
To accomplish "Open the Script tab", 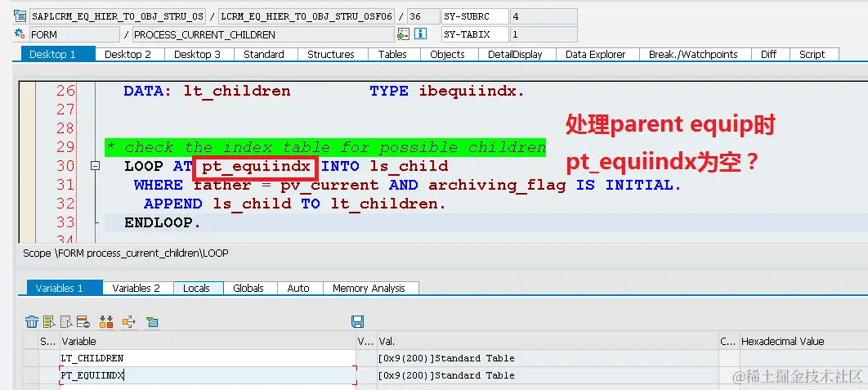I will (814, 54).
